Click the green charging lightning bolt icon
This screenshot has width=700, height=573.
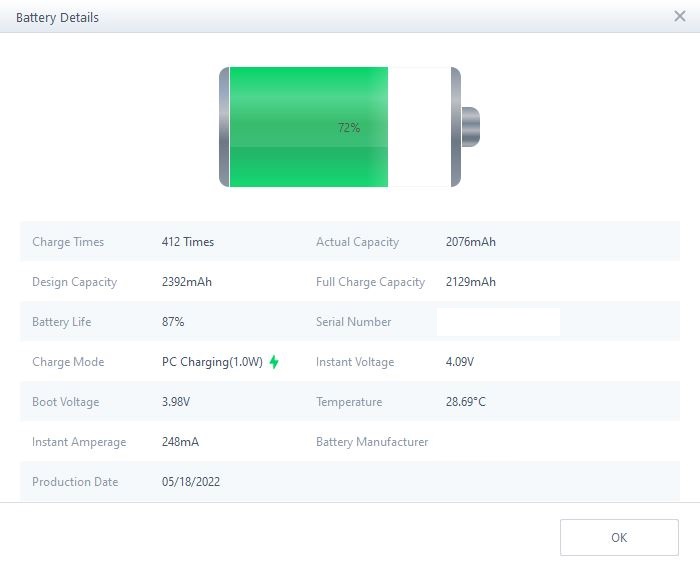(274, 362)
